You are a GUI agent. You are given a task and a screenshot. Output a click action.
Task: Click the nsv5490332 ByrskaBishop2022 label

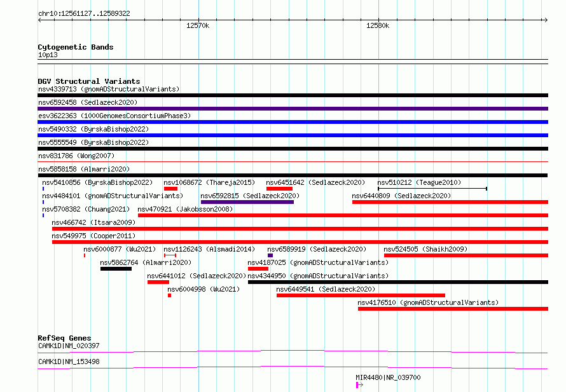tap(93, 129)
